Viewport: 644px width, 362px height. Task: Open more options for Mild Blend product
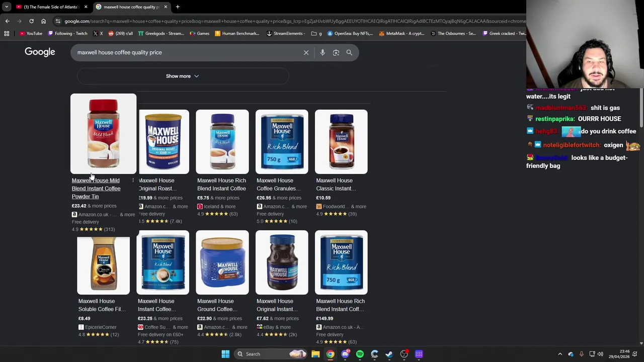(x=133, y=180)
